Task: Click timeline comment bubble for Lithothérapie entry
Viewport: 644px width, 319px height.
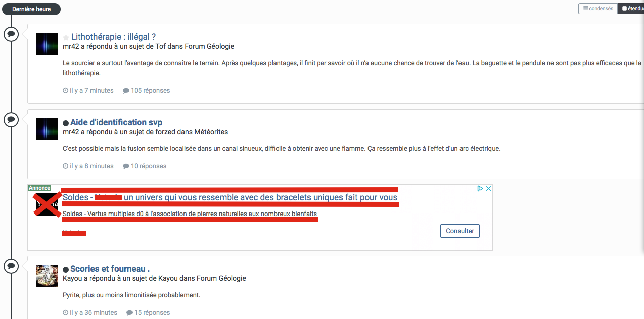Action: point(11,34)
